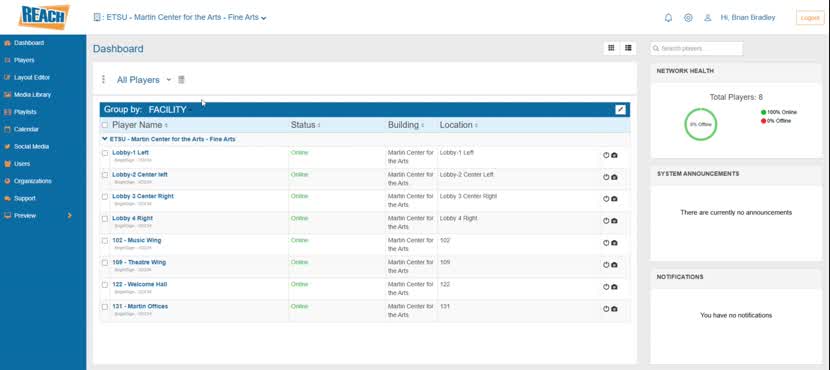The width and height of the screenshot is (830, 370).
Task: Collapse the ETSU - Martin Center group row
Action: click(x=105, y=139)
